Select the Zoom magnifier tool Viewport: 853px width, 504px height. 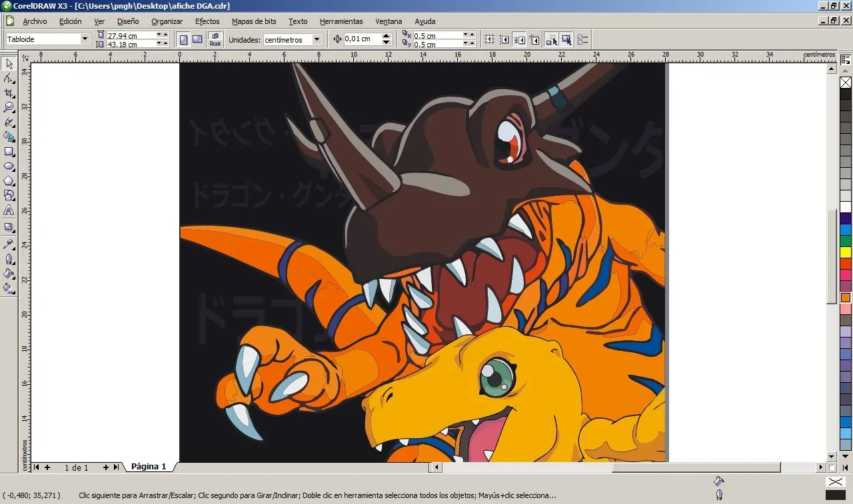pyautogui.click(x=9, y=107)
